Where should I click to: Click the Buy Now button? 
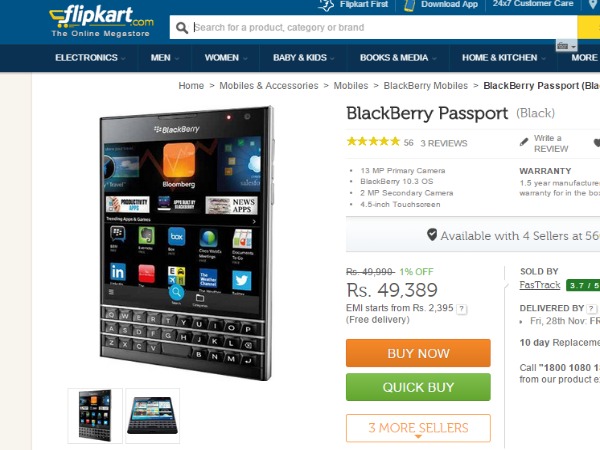(x=418, y=353)
